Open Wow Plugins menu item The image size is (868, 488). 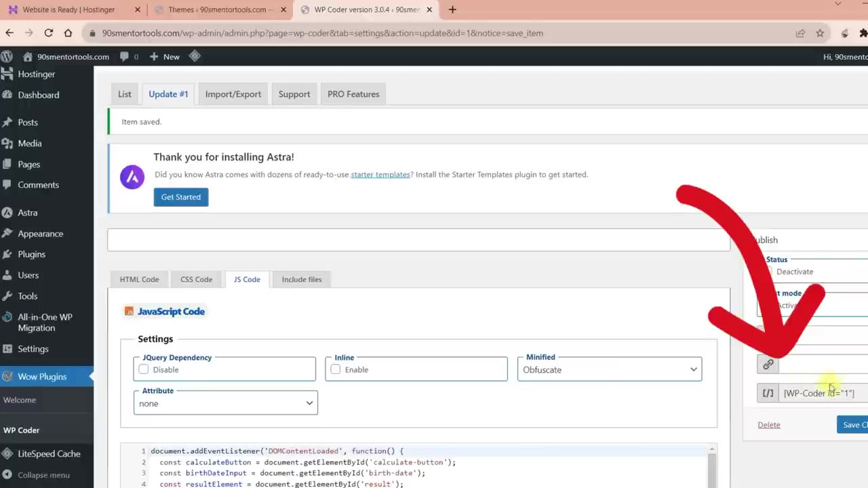pyautogui.click(x=42, y=376)
